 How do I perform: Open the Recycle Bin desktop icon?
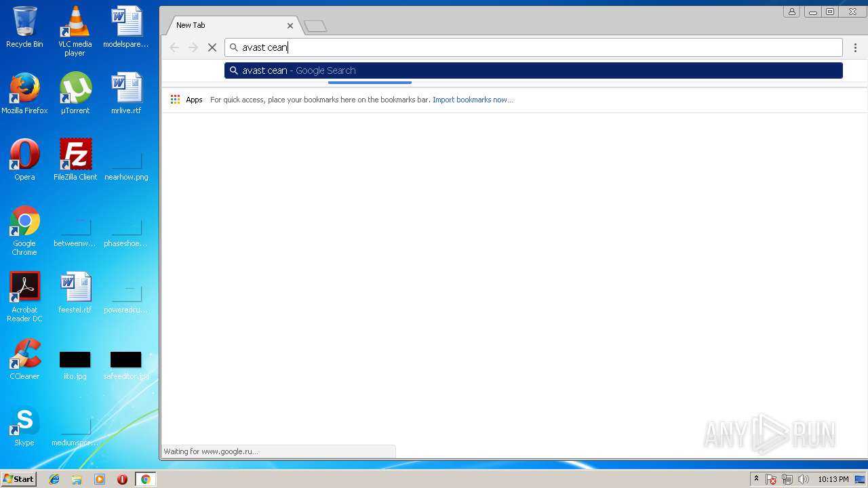(24, 27)
